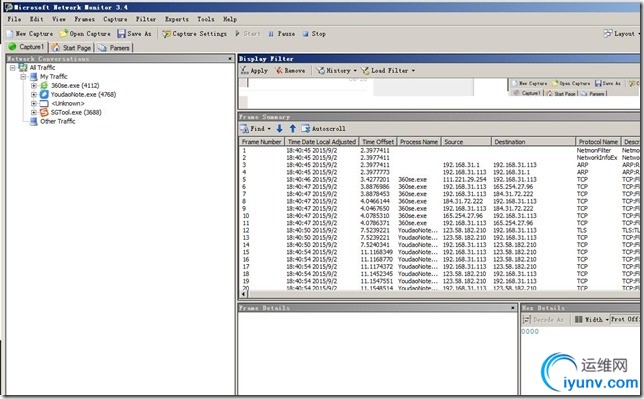The width and height of the screenshot is (644, 399).
Task: Open the Capture menu
Action: click(x=115, y=19)
